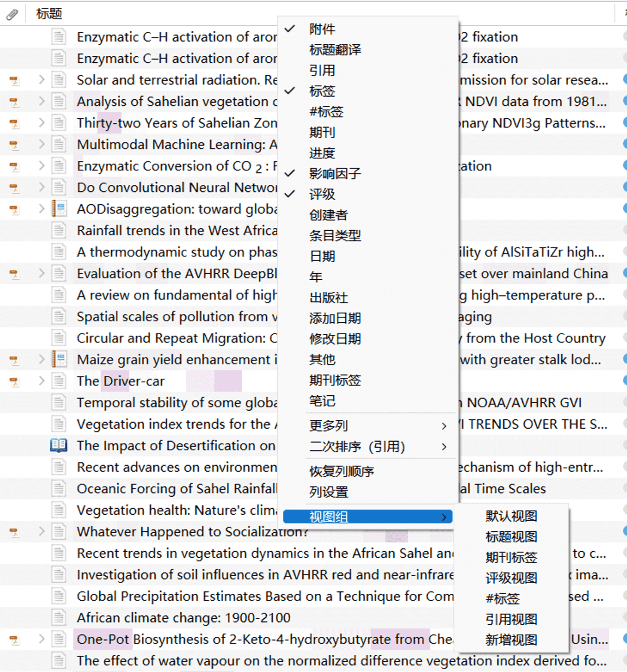Open 列设置 column settings
627x672 pixels.
[329, 492]
